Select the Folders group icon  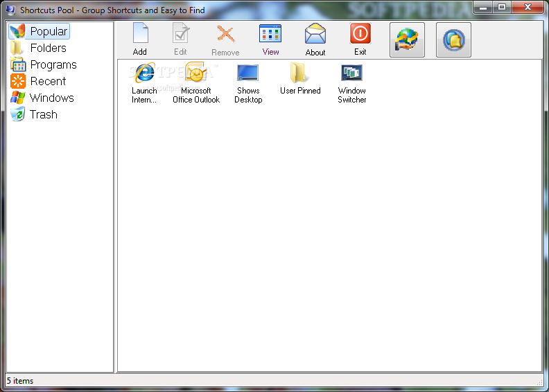tap(17, 48)
